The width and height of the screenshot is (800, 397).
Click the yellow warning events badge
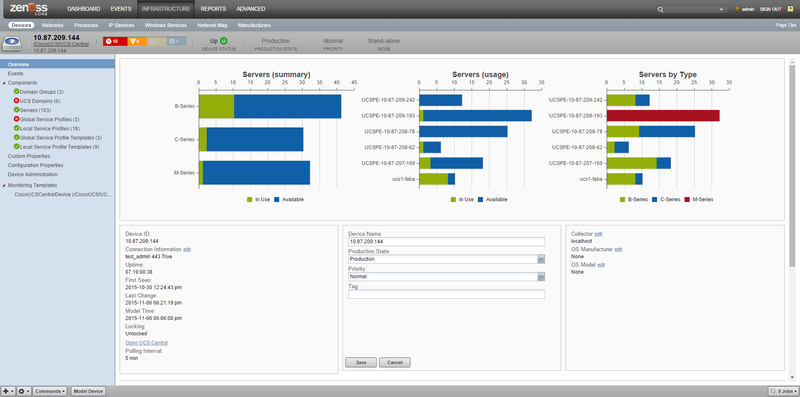tap(157, 41)
